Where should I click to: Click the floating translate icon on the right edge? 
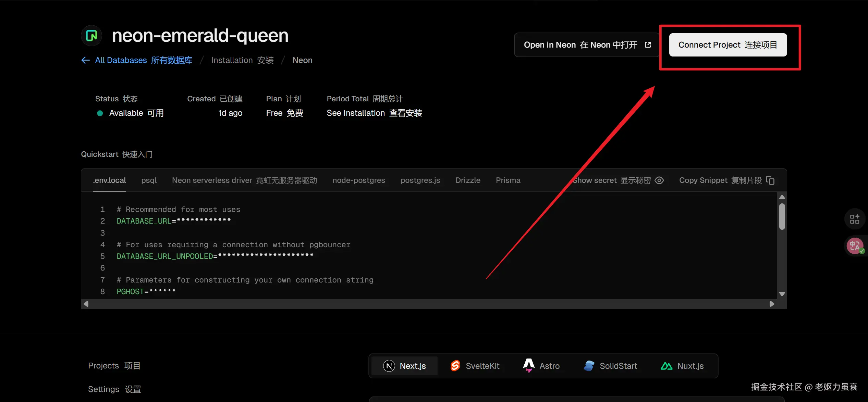pos(854,246)
